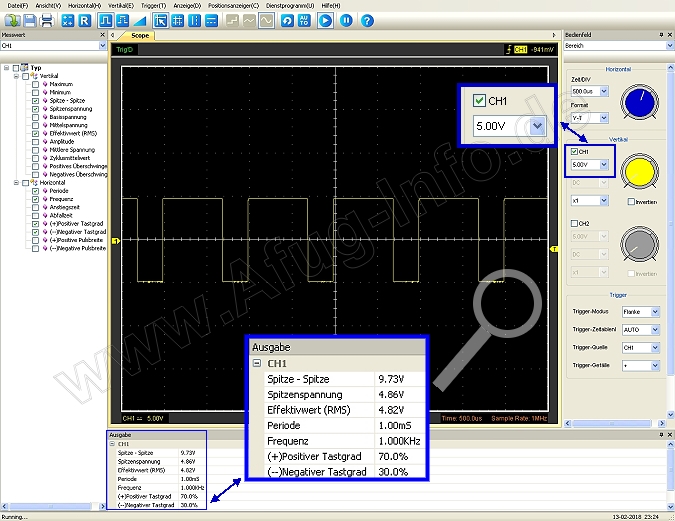Open the Trigger-Modus Flanke dropdown

[655, 311]
